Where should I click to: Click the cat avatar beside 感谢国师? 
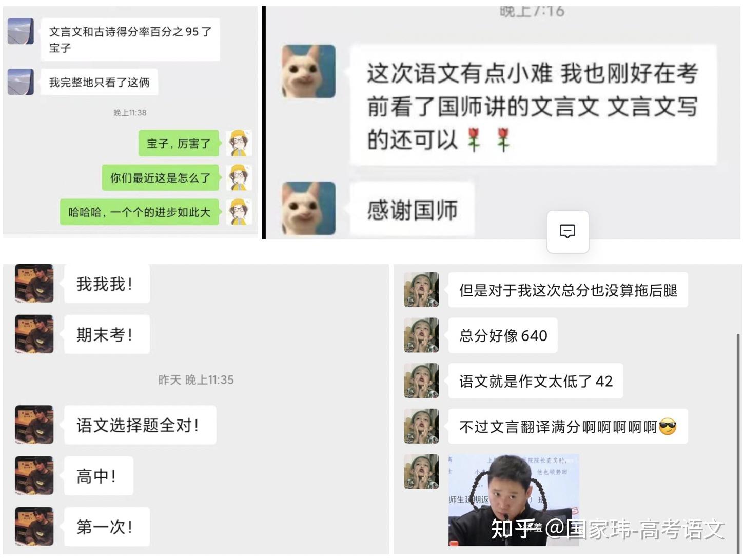pyautogui.click(x=309, y=209)
